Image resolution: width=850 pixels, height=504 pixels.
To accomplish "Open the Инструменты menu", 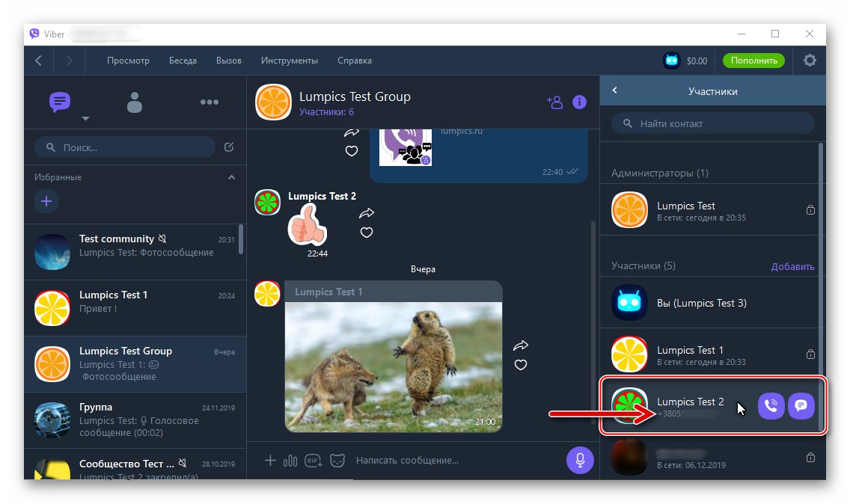I will (x=290, y=61).
